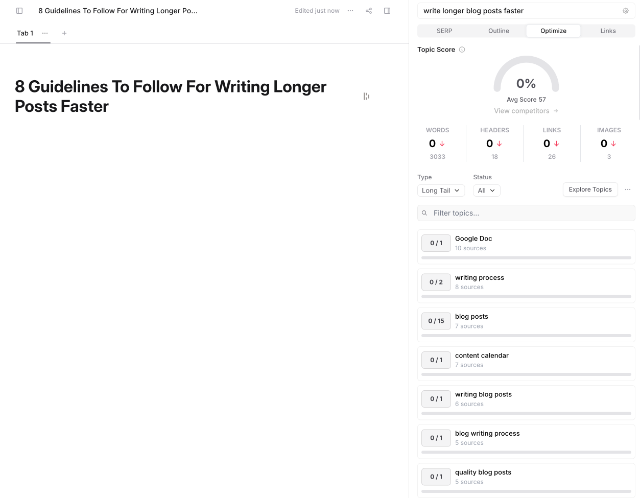Open the Status All dropdown

coord(486,190)
